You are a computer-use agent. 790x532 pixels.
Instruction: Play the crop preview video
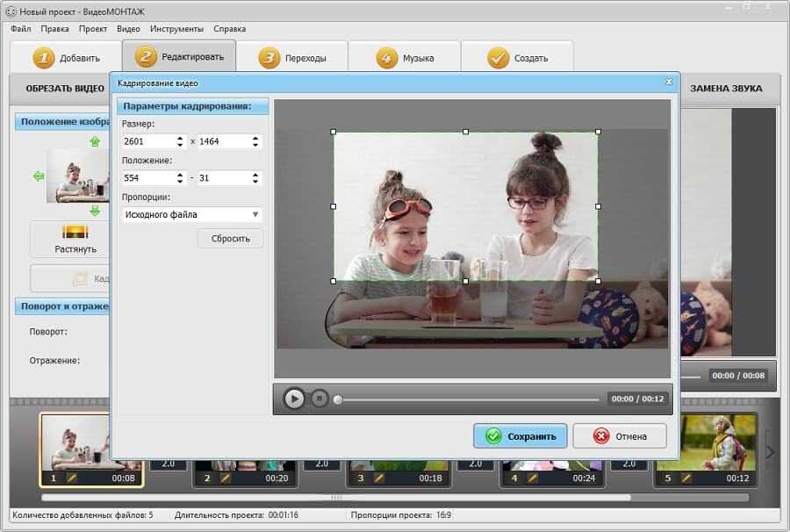pyautogui.click(x=294, y=399)
